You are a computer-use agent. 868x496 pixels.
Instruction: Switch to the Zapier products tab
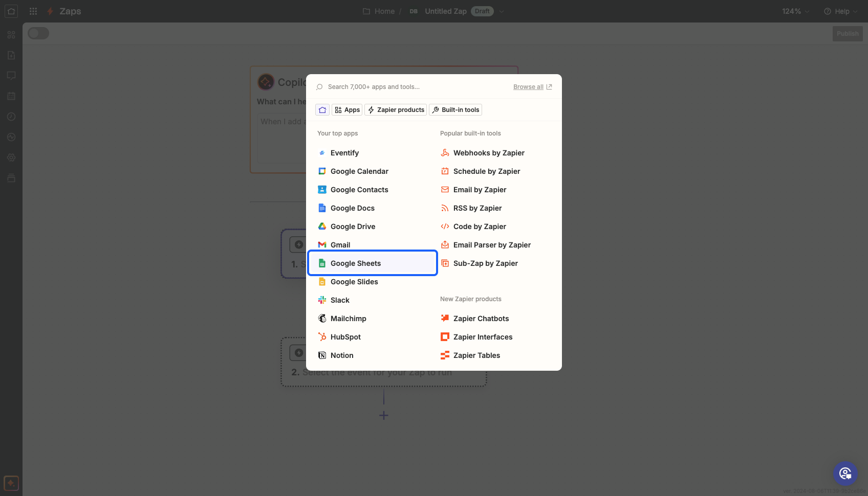(x=396, y=110)
